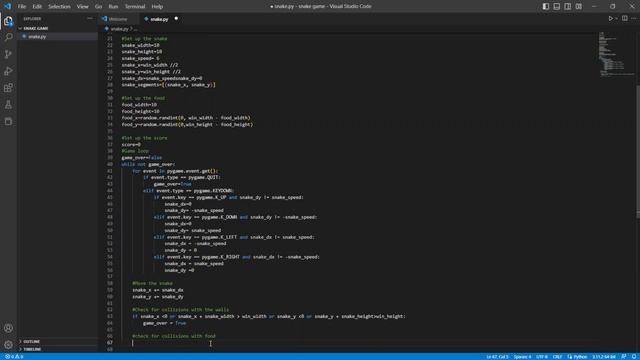640x360 pixels.
Task: Click the 'score=0' code line
Action: (x=131, y=144)
